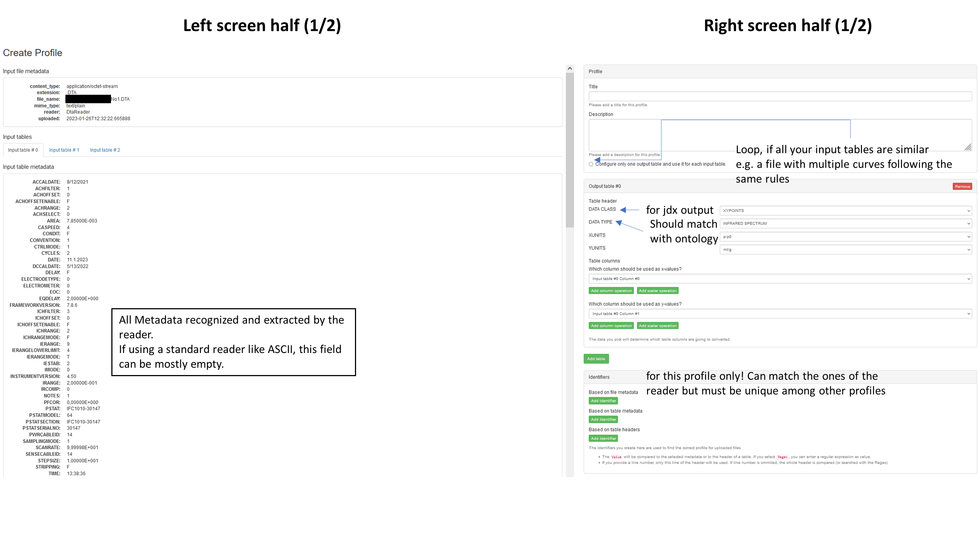The image size is (980, 551).
Task: Select Input table #0 tab
Action: click(24, 150)
